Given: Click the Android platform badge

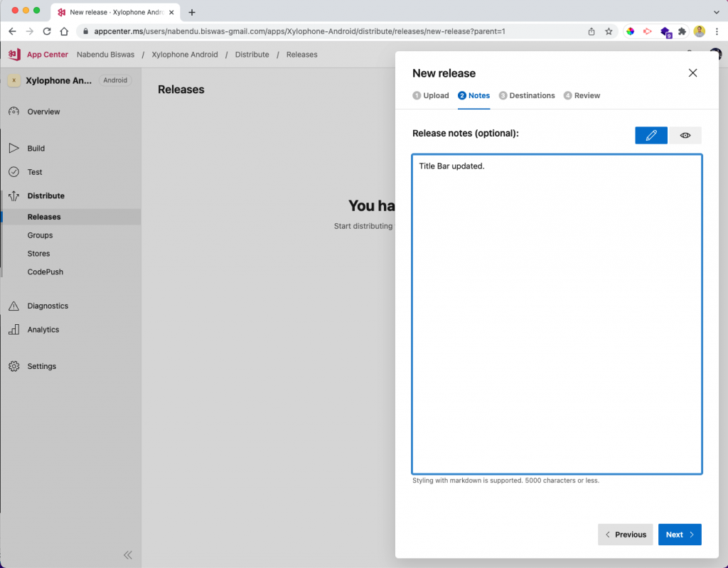Looking at the screenshot, I should (x=115, y=80).
